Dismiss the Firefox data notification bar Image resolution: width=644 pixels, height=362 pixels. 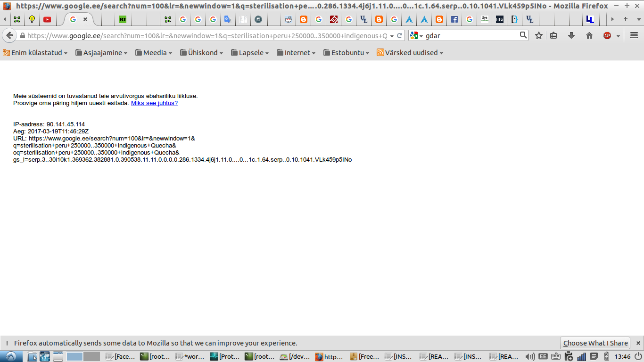tap(638, 343)
